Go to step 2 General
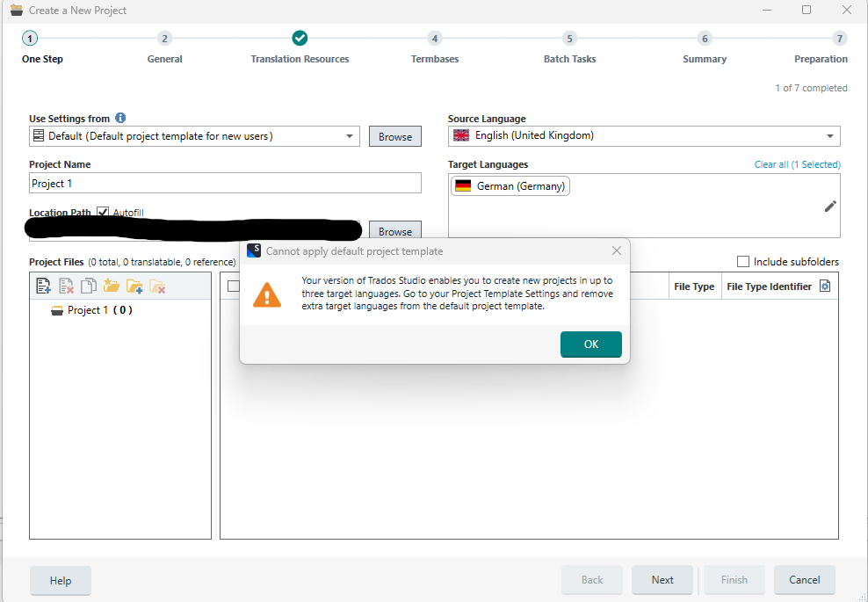Screen dimensions: 868x602 164,38
